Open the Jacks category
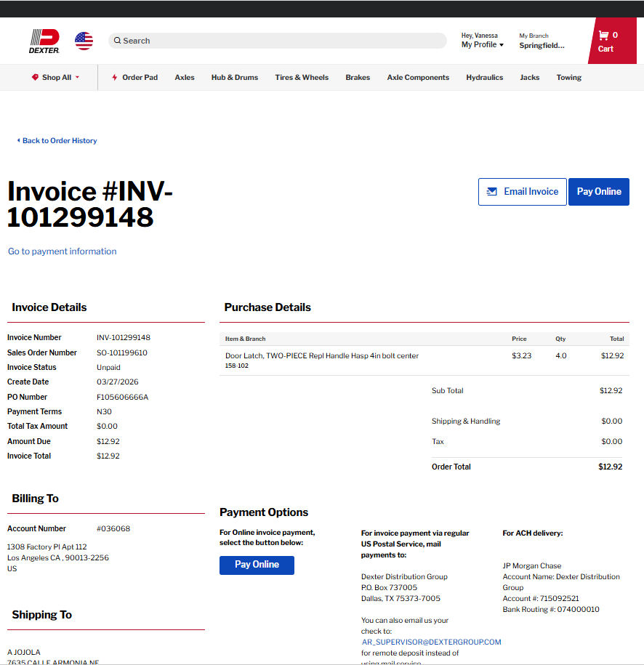Screen dimensions: 644x665 (529, 77)
